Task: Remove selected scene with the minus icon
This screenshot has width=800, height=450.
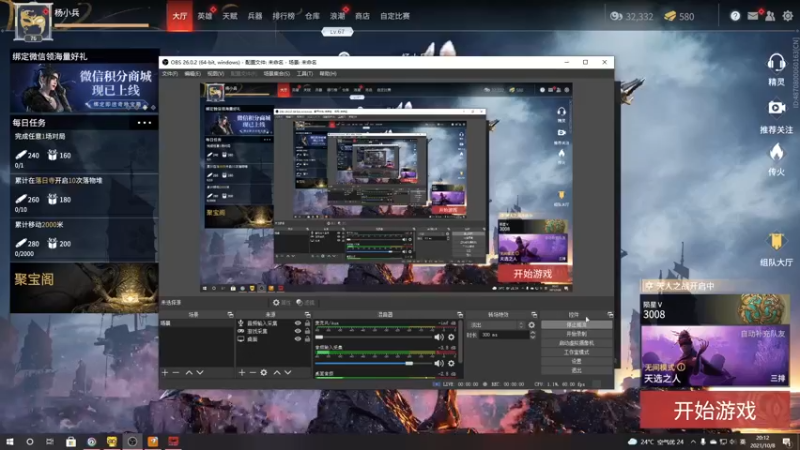Action: click(176, 373)
